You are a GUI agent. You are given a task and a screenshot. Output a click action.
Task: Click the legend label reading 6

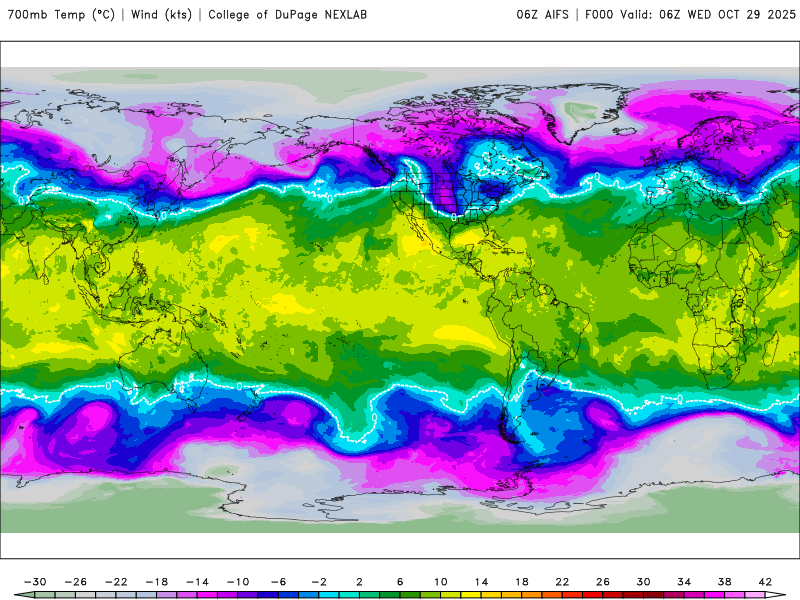click(x=400, y=582)
